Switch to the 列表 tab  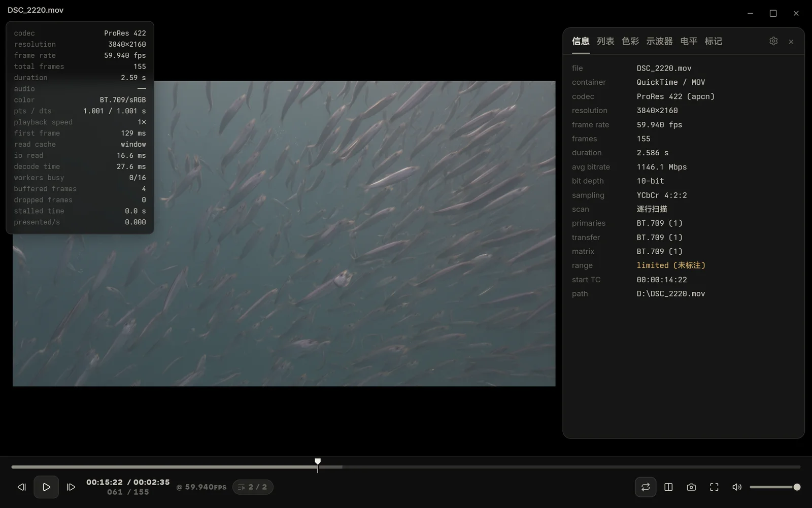point(605,41)
